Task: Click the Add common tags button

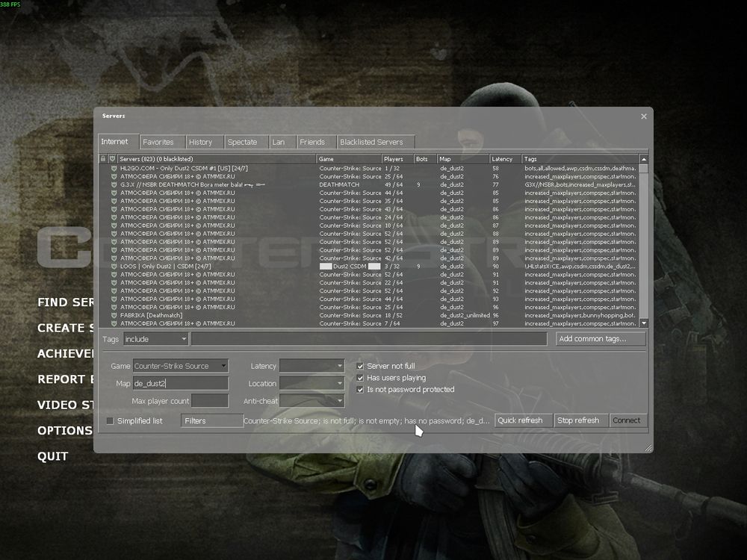Action: click(601, 338)
